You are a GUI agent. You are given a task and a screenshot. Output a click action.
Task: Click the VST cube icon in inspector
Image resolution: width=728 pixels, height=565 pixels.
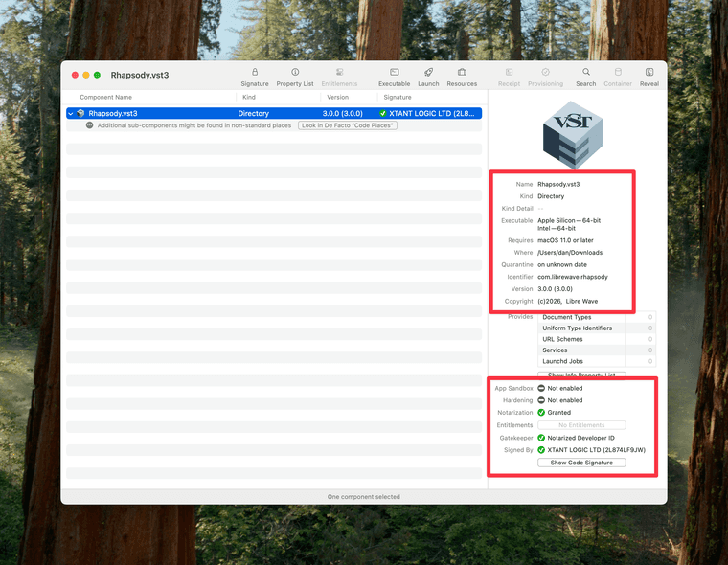coord(573,135)
